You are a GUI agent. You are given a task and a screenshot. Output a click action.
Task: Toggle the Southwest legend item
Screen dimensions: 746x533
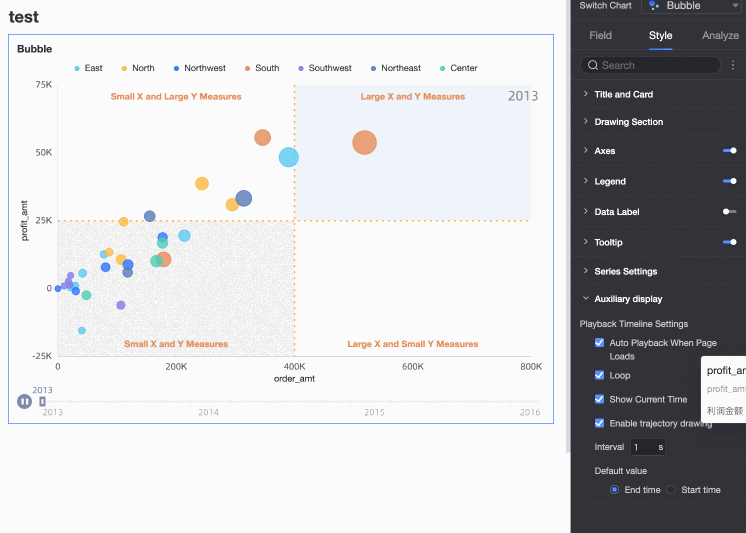(325, 68)
